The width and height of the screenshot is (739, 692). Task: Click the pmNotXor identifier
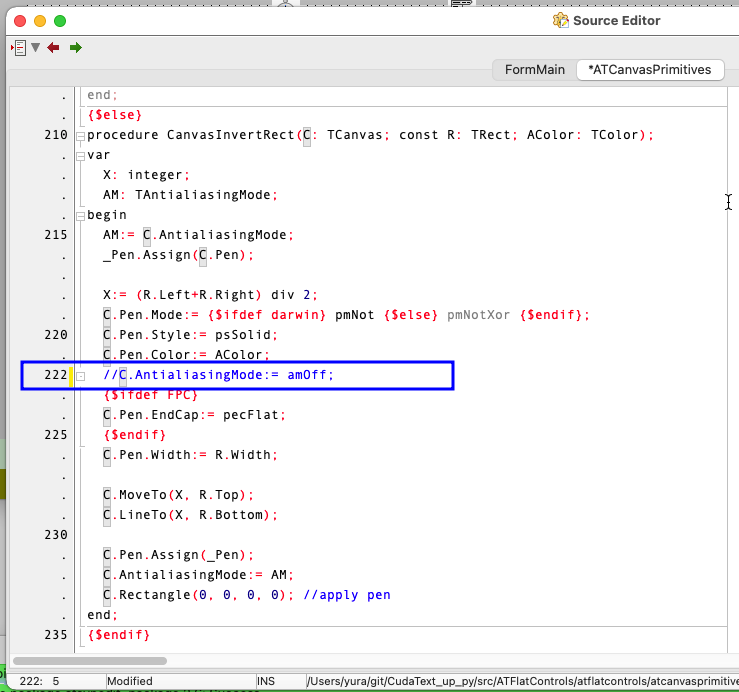(478, 315)
